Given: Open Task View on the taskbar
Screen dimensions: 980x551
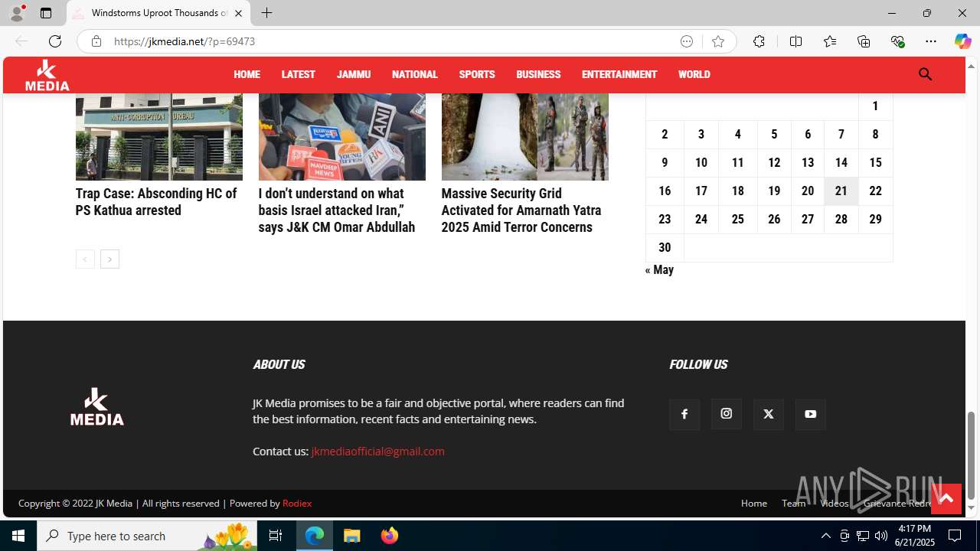Looking at the screenshot, I should point(276,536).
